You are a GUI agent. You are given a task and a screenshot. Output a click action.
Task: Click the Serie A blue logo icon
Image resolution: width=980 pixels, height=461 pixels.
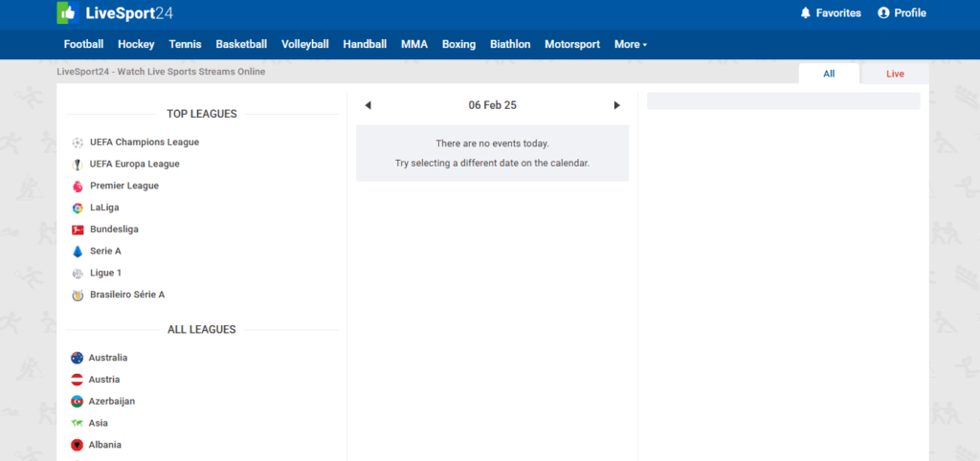point(78,252)
